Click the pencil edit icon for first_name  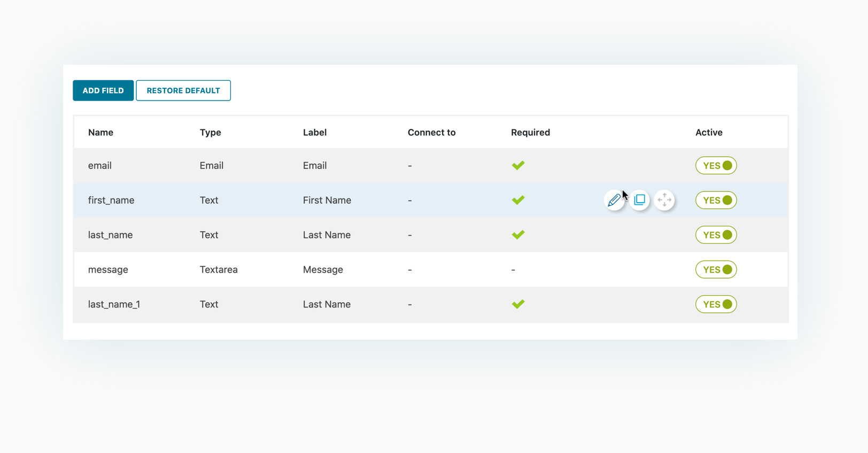(614, 200)
